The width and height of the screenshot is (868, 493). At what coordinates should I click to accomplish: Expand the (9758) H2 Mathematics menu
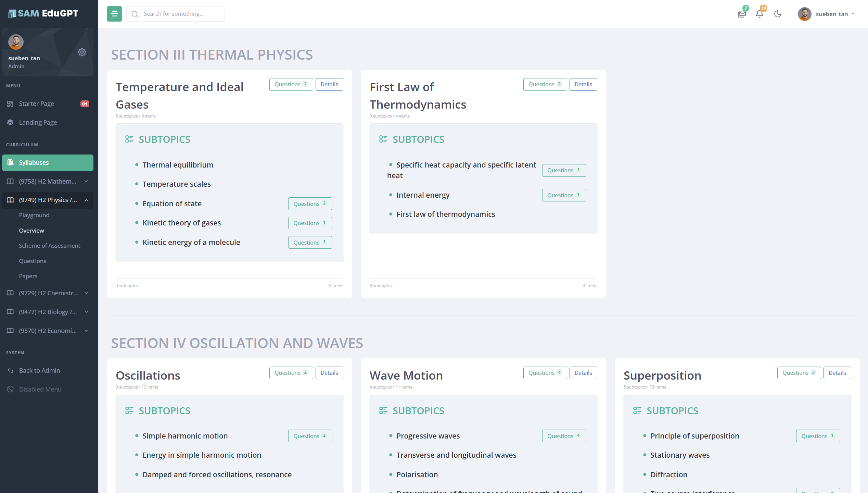click(x=48, y=181)
